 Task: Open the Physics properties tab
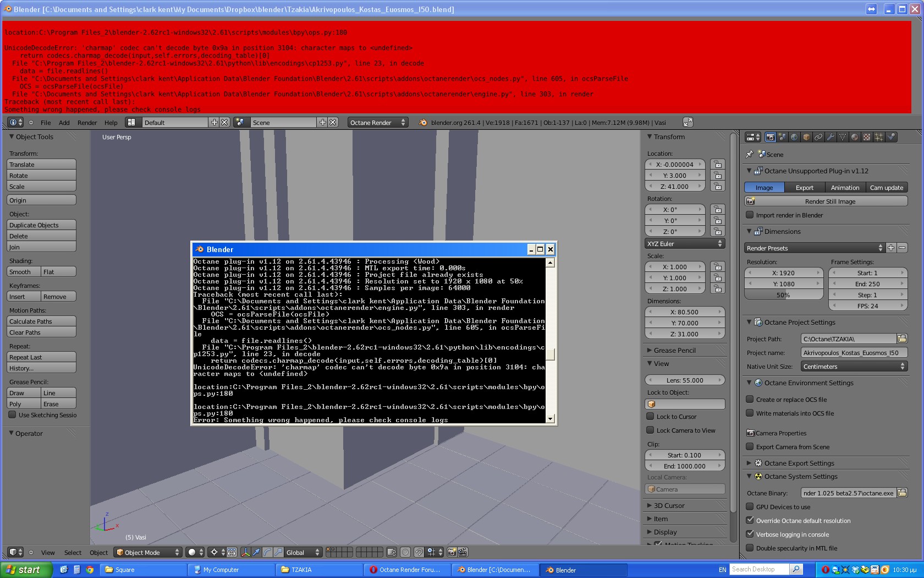(891, 137)
